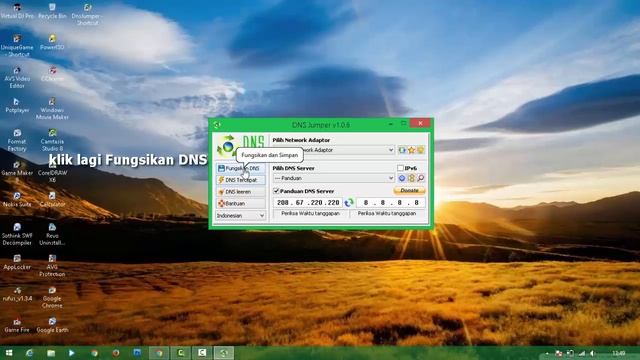The height and width of the screenshot is (360, 640).
Task: Click the DNS leeren button
Action: [x=240, y=191]
